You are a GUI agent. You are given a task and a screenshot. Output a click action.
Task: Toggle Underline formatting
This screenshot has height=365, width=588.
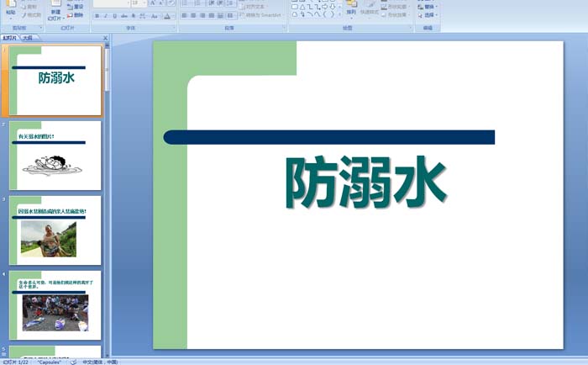(115, 16)
